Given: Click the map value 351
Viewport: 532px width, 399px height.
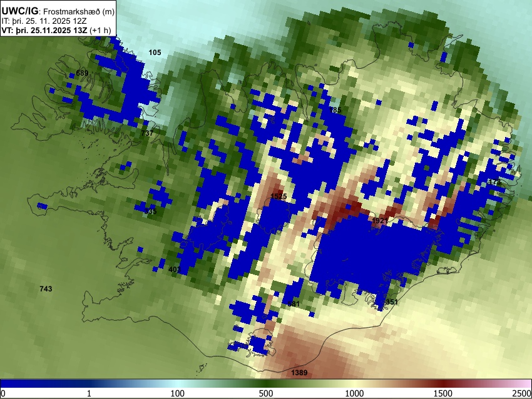Looking at the screenshot, I should click(392, 302).
